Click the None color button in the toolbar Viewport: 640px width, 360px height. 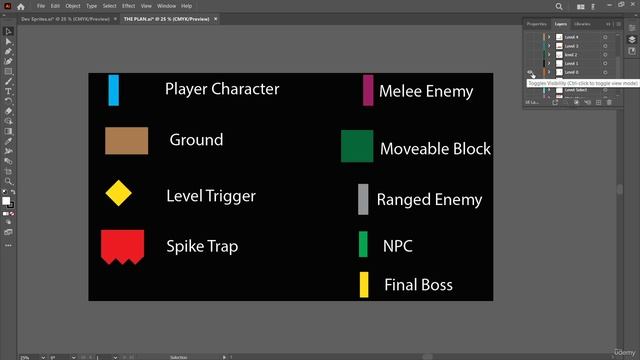tap(12, 213)
